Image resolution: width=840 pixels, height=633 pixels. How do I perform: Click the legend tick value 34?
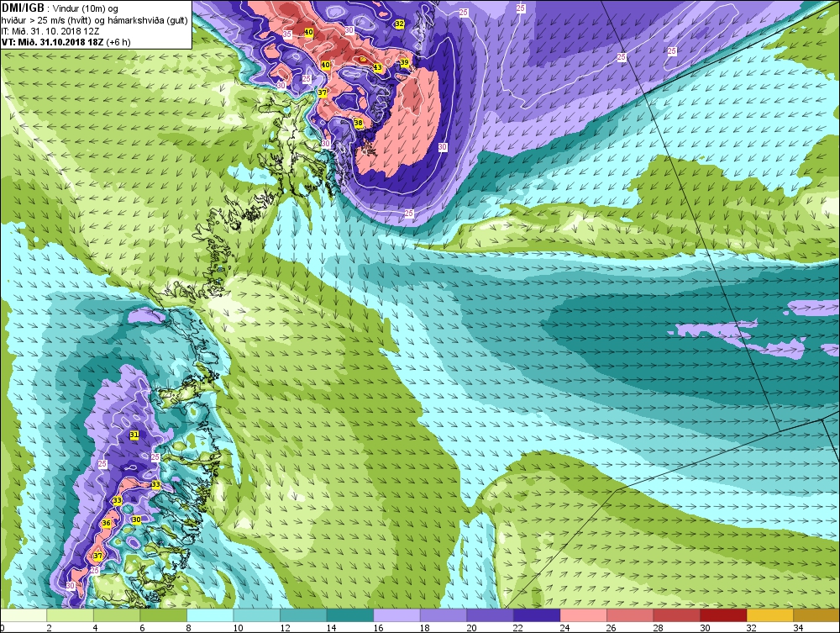798,628
